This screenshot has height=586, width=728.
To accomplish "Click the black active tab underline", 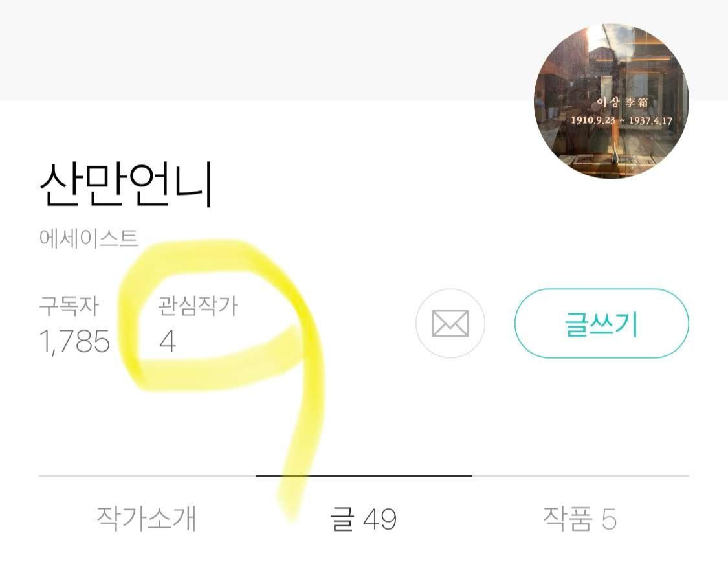I will point(364,476).
